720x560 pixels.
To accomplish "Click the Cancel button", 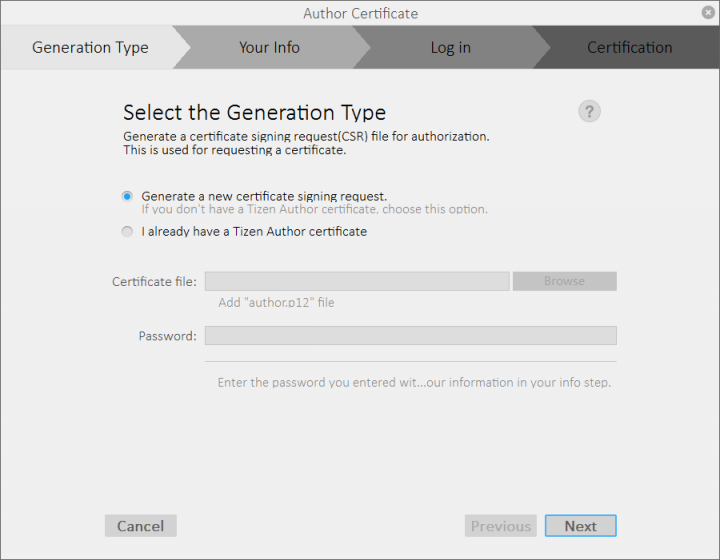I will 141,526.
